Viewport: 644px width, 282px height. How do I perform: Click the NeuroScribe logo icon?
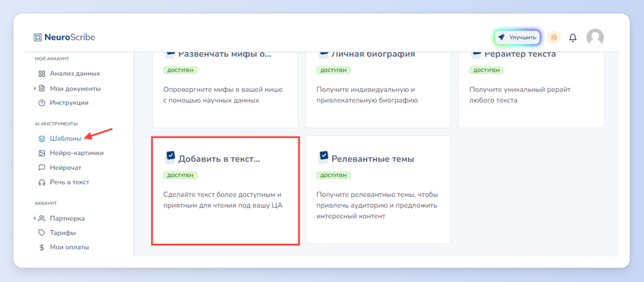pos(38,38)
